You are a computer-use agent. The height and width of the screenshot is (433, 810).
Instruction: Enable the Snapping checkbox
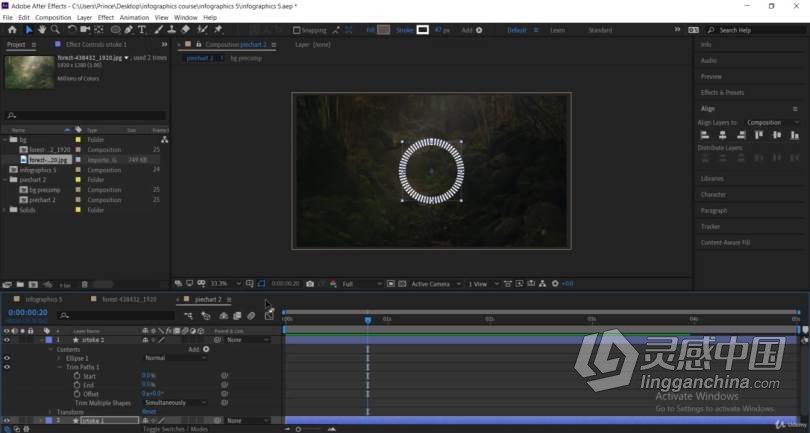pyautogui.click(x=297, y=30)
